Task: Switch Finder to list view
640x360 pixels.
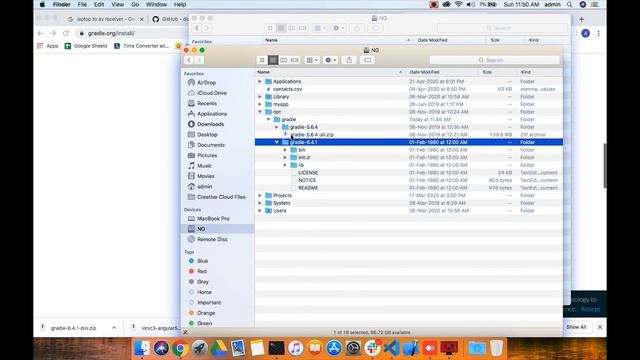Action: [x=273, y=60]
